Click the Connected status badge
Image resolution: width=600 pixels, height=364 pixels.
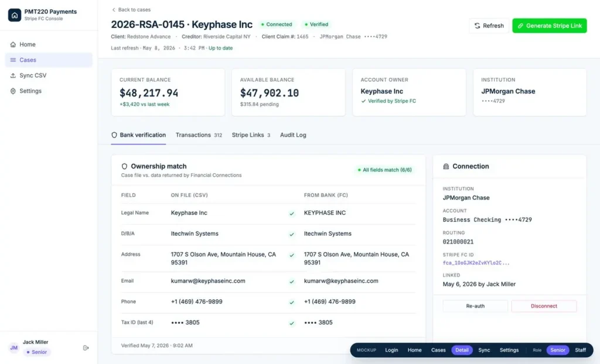(277, 24)
